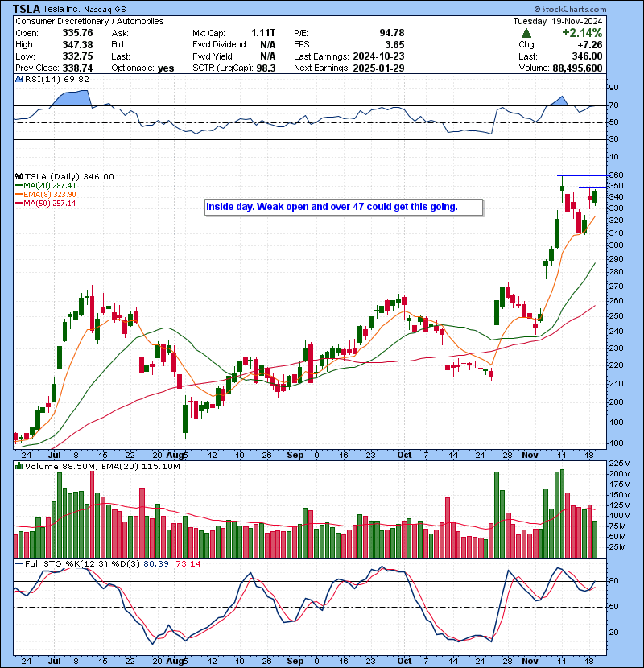Click the Nasdaq GS exchange label
Image resolution: width=644 pixels, height=668 pixels.
pos(105,10)
